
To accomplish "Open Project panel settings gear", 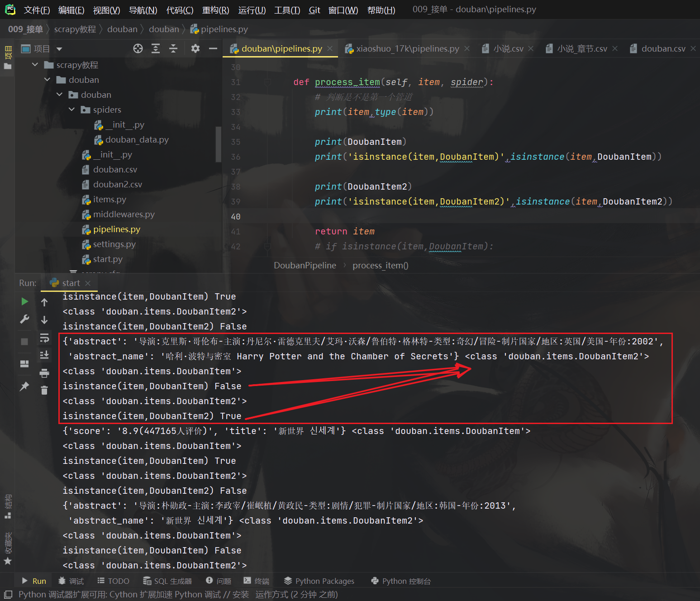I will coord(195,48).
